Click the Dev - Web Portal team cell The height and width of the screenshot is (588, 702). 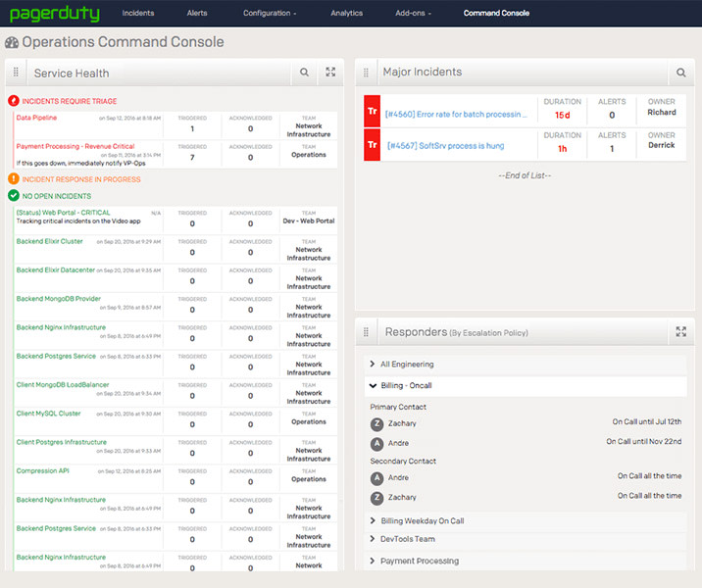tap(309, 220)
